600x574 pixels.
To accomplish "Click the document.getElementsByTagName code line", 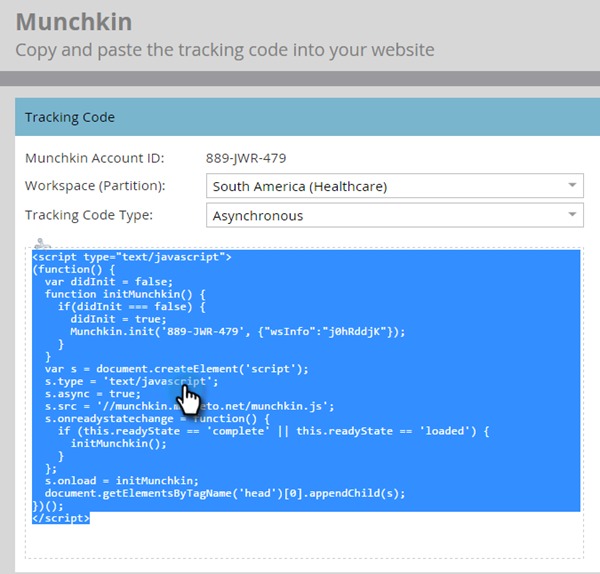I will pos(225,493).
